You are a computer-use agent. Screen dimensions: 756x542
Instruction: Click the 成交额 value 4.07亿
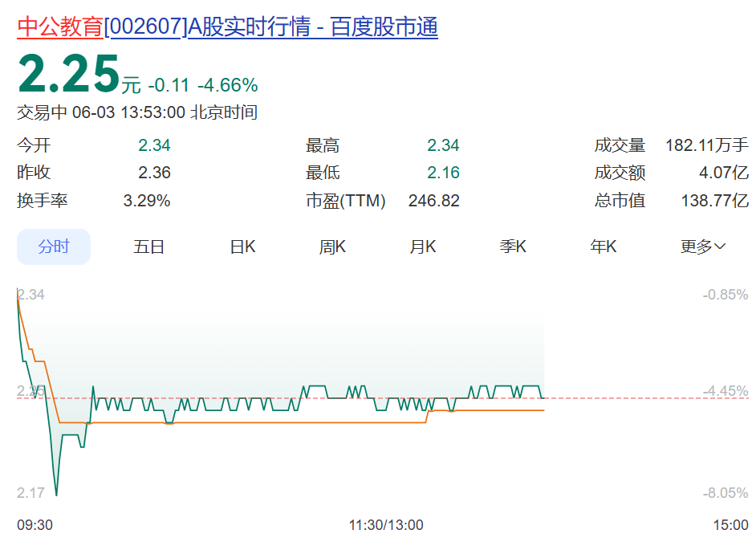pyautogui.click(x=724, y=173)
